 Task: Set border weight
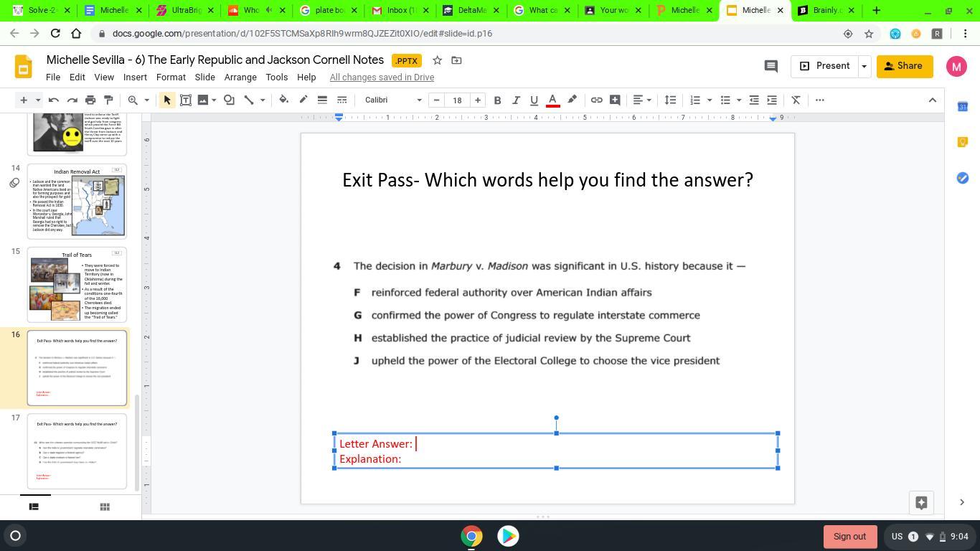[322, 100]
